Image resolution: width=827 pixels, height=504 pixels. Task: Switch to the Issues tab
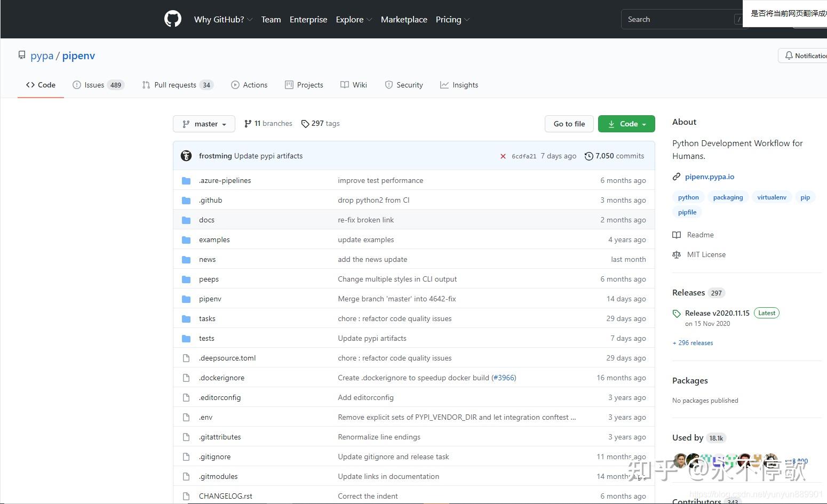point(98,85)
